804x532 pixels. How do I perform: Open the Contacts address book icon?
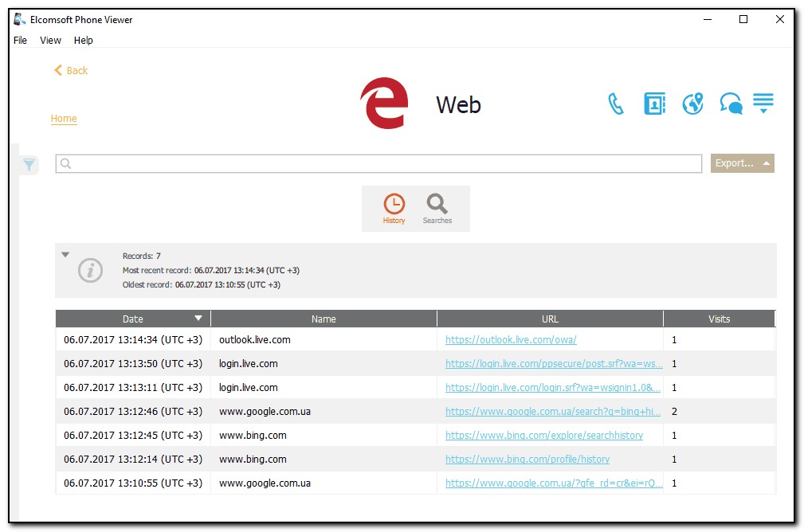[654, 104]
